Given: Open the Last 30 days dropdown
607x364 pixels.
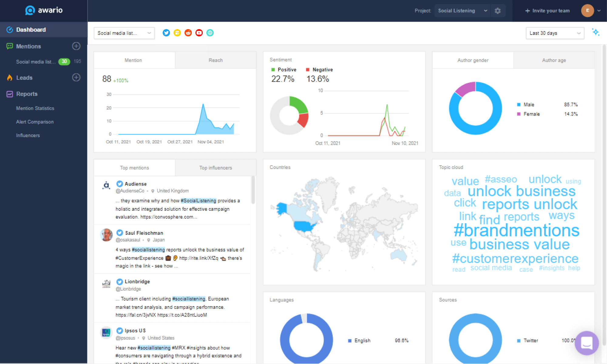Looking at the screenshot, I should click(555, 33).
